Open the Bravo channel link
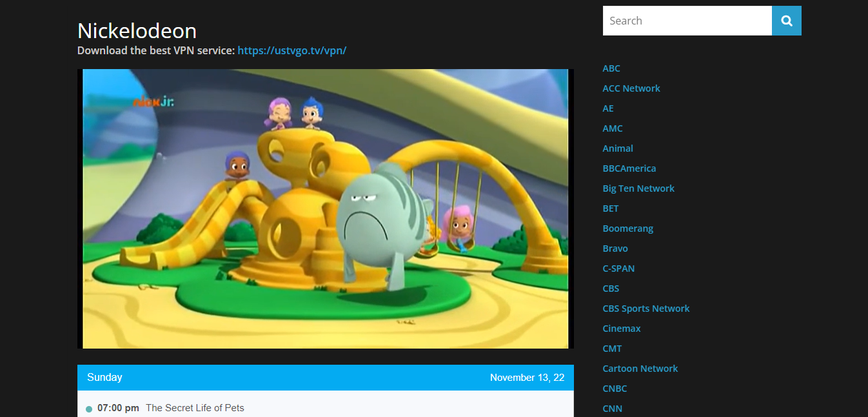 tap(615, 249)
